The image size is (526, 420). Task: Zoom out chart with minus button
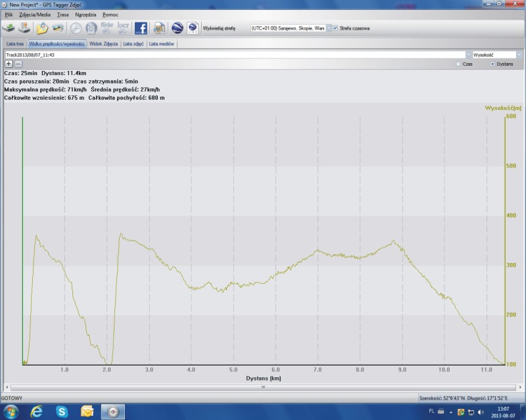(18, 64)
